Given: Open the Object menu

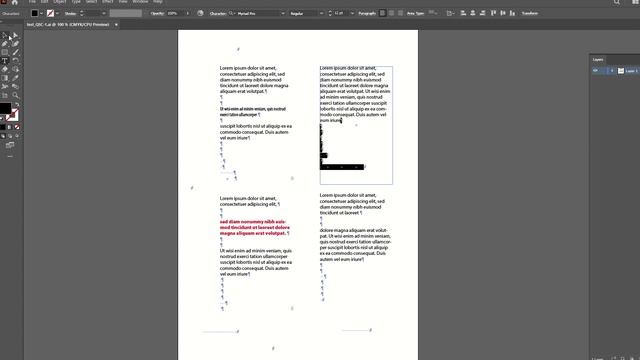Looking at the screenshot, I should pyautogui.click(x=60, y=2).
